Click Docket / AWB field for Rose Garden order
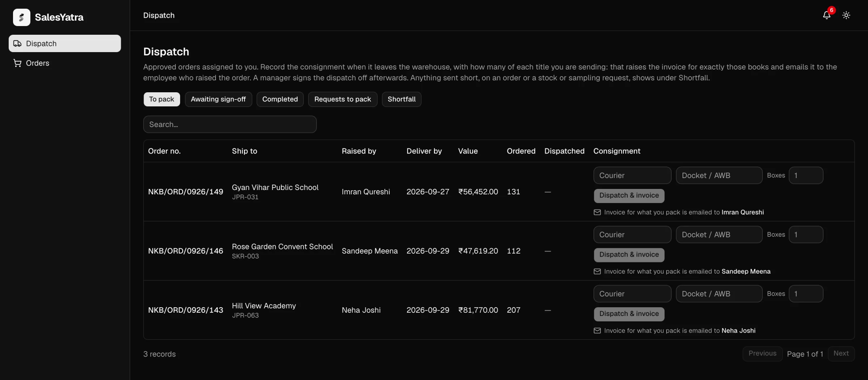Viewport: 868px width, 380px height. pos(719,235)
